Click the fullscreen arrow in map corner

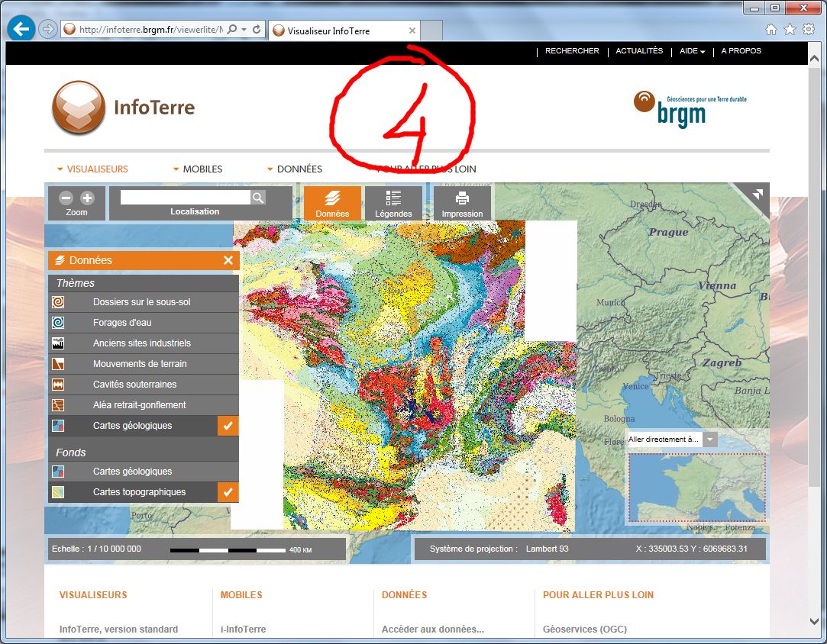(757, 195)
